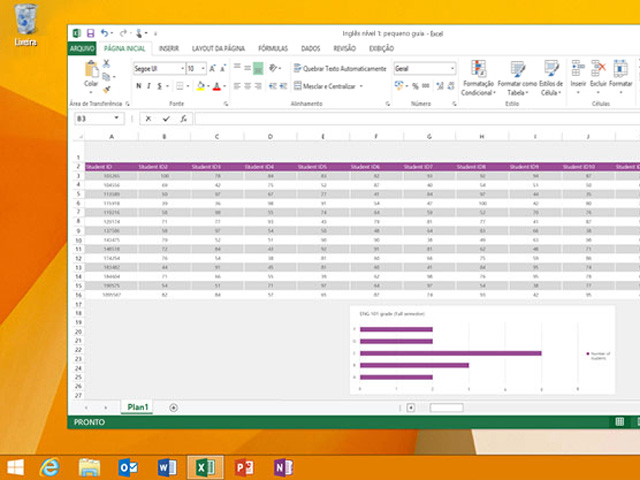
Task: Toggle italic (I) formatting
Action: pos(149,86)
